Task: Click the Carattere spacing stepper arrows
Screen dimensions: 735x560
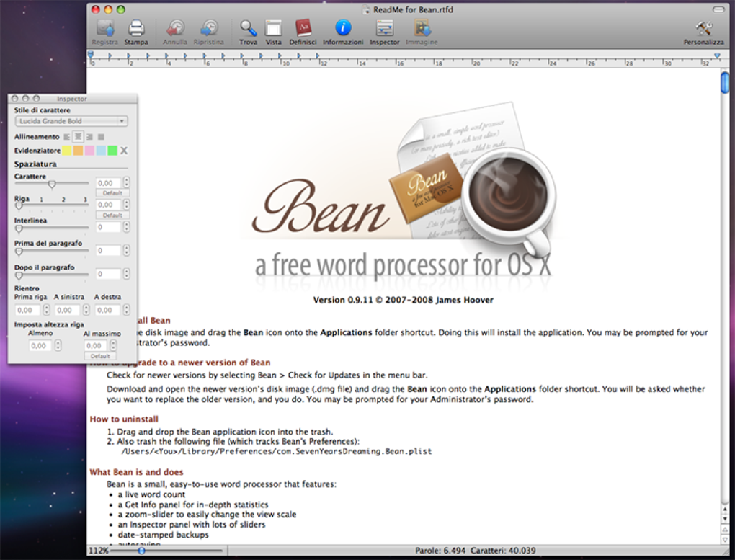Action: (127, 182)
